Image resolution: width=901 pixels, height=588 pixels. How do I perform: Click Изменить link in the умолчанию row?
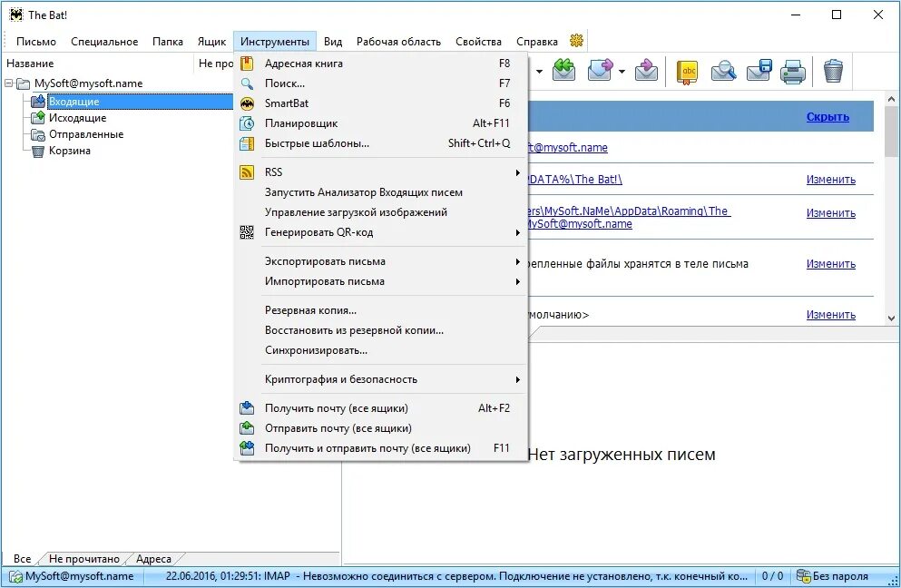click(831, 314)
